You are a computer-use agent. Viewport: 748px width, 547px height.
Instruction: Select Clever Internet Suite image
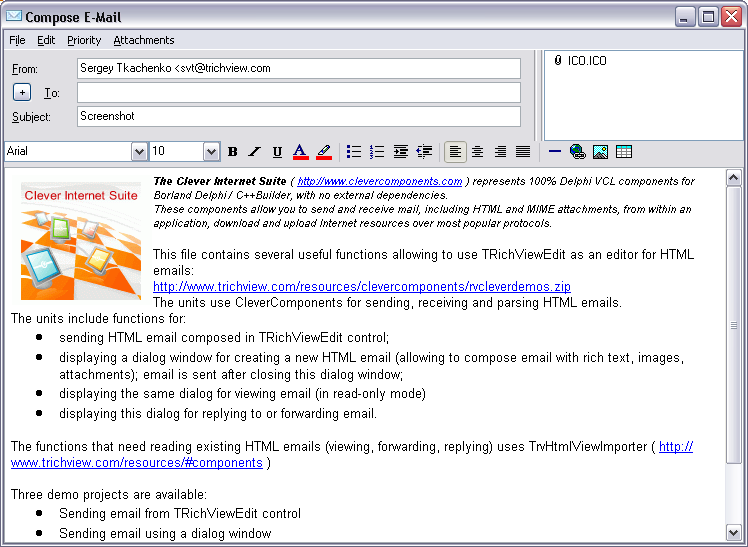point(81,241)
